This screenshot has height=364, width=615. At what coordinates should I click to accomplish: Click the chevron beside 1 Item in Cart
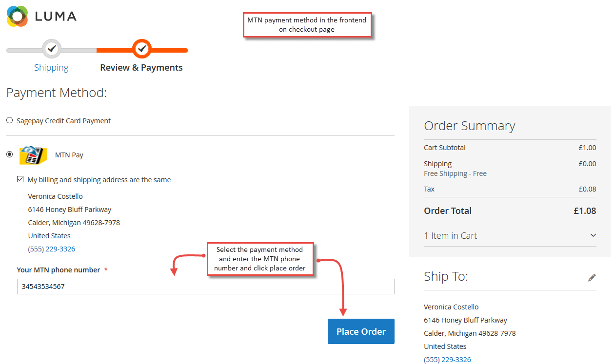coord(593,235)
